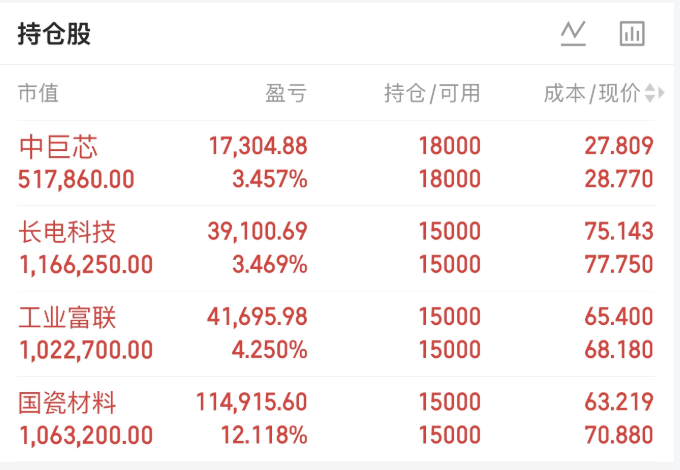
Task: Sort by 盈亏 column header
Action: point(286,93)
